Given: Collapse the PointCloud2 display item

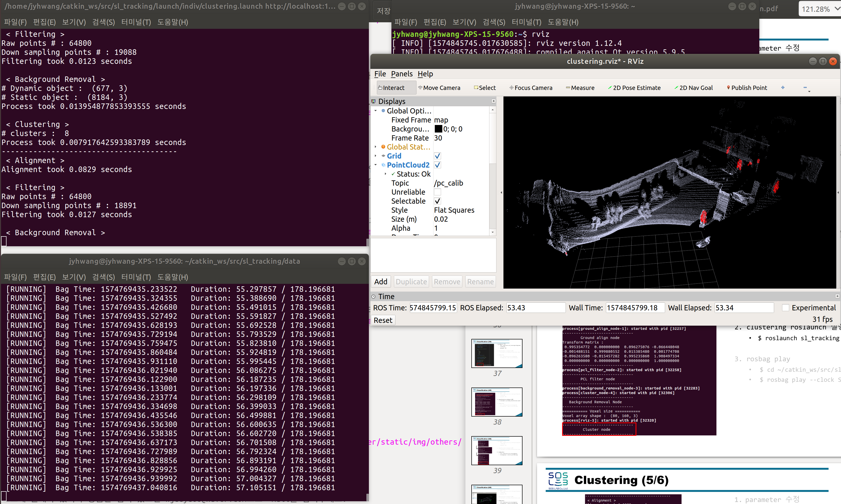Looking at the screenshot, I should coord(375,165).
